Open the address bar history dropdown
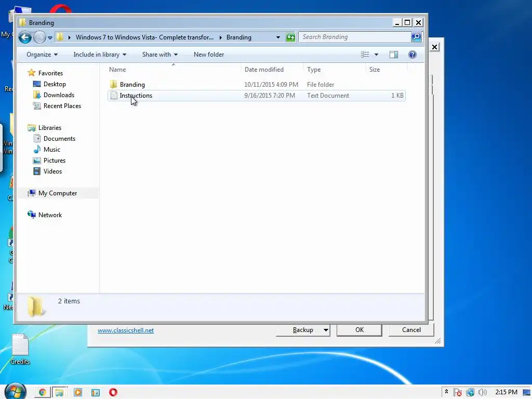532x399 pixels. [x=278, y=37]
